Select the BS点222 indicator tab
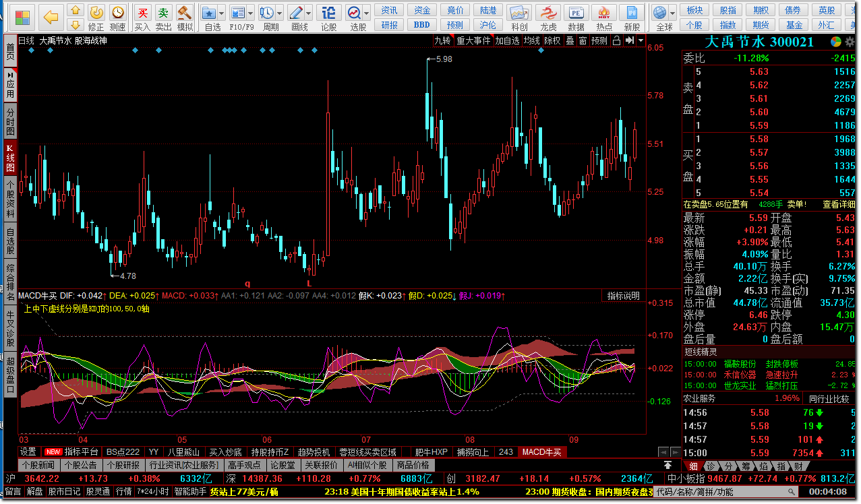 (x=123, y=452)
